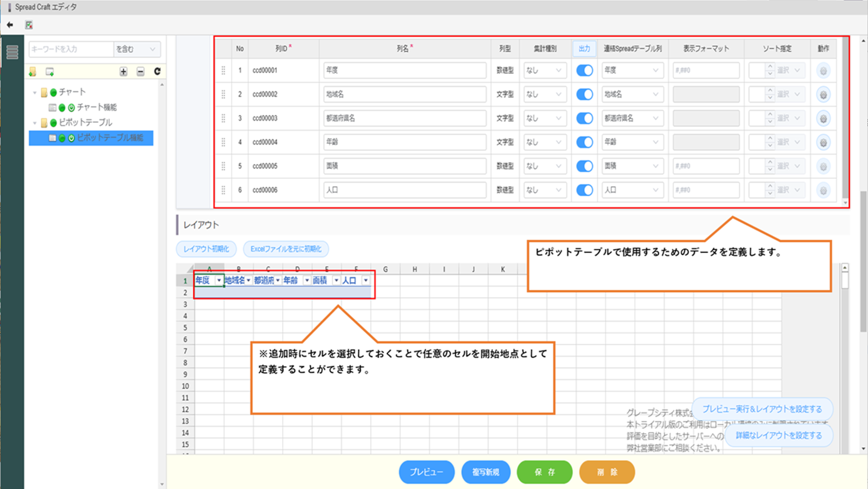Screen dimensions: 868x489
Task: Open the を含む search condition dropdown
Action: tap(136, 49)
